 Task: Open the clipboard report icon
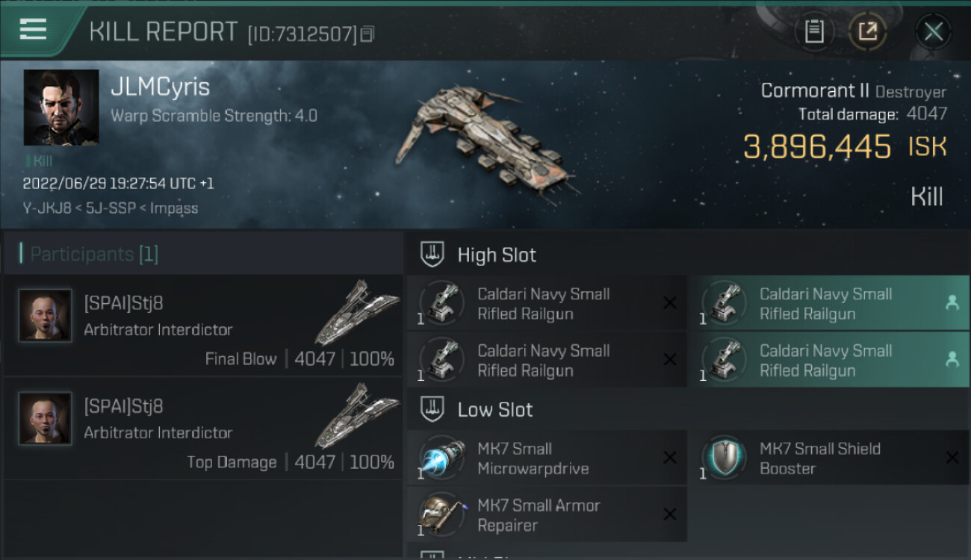[813, 31]
